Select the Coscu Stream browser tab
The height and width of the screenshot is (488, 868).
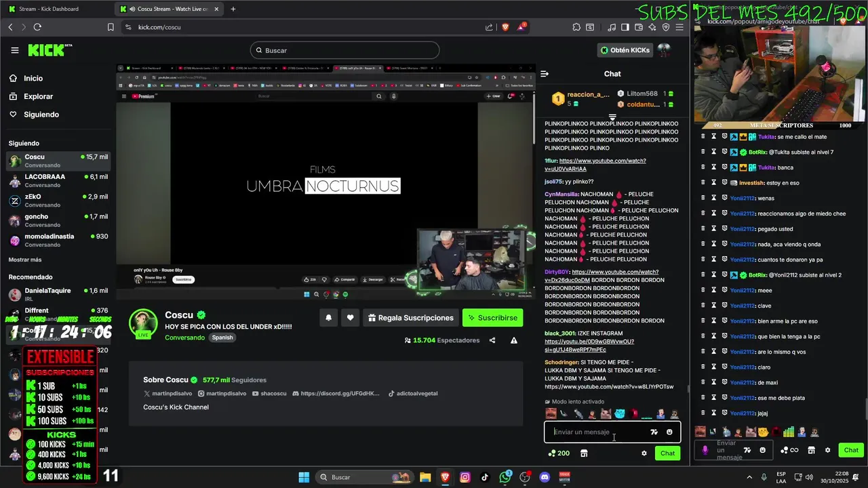tap(168, 9)
